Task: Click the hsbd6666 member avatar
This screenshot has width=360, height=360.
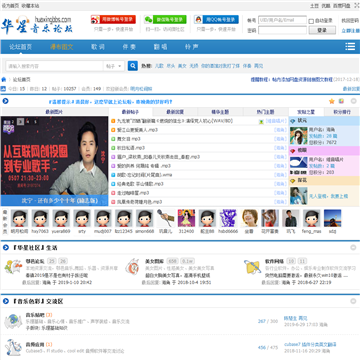Action: (x=228, y=218)
